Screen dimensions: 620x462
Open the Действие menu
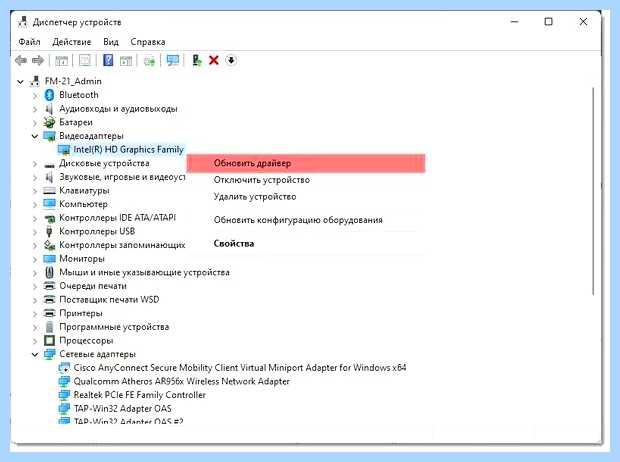pos(72,42)
